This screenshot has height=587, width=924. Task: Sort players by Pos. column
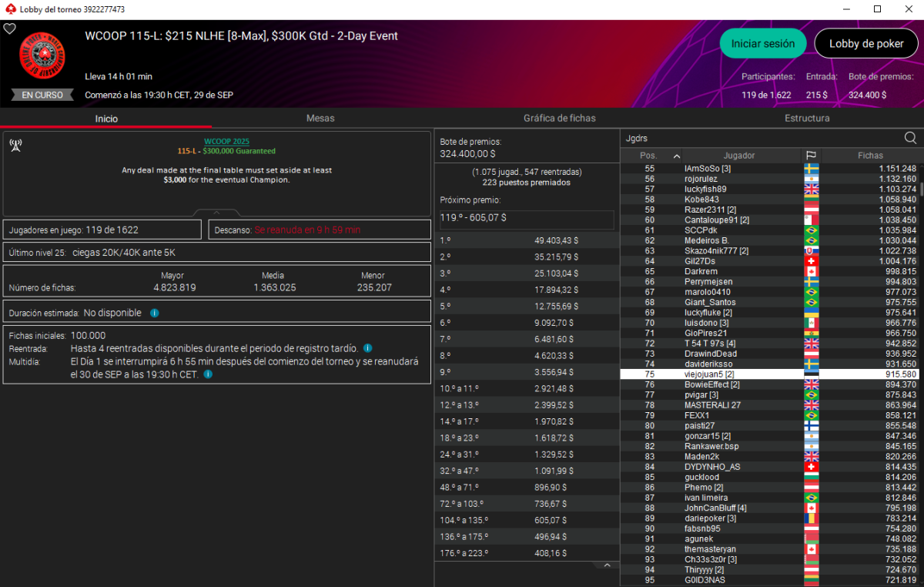[x=651, y=156]
